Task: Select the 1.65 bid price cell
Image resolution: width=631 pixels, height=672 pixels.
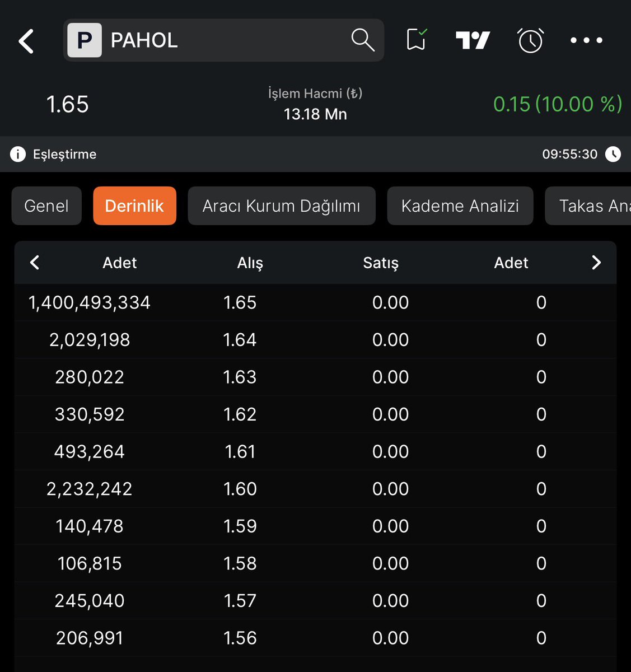Action: pyautogui.click(x=240, y=302)
